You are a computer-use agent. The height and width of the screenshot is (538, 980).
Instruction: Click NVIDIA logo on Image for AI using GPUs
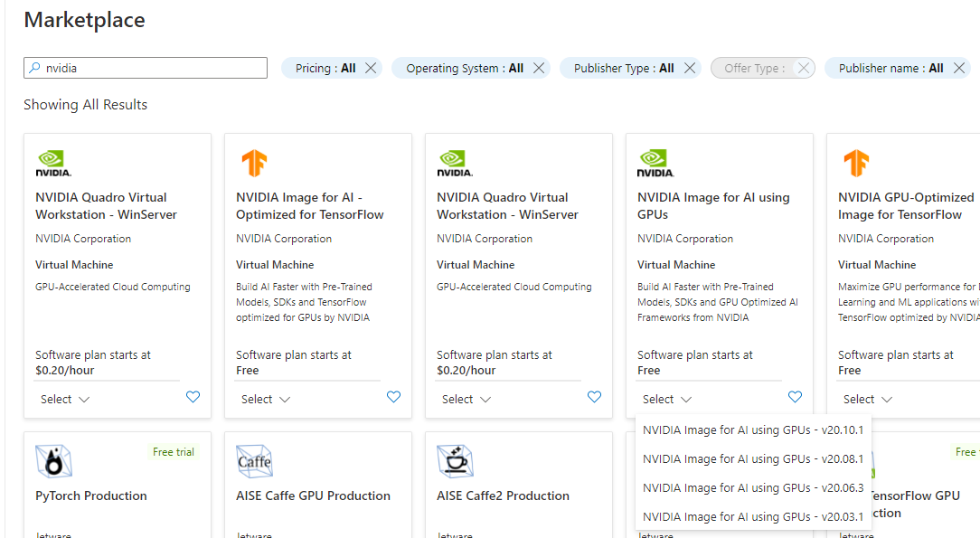point(655,164)
